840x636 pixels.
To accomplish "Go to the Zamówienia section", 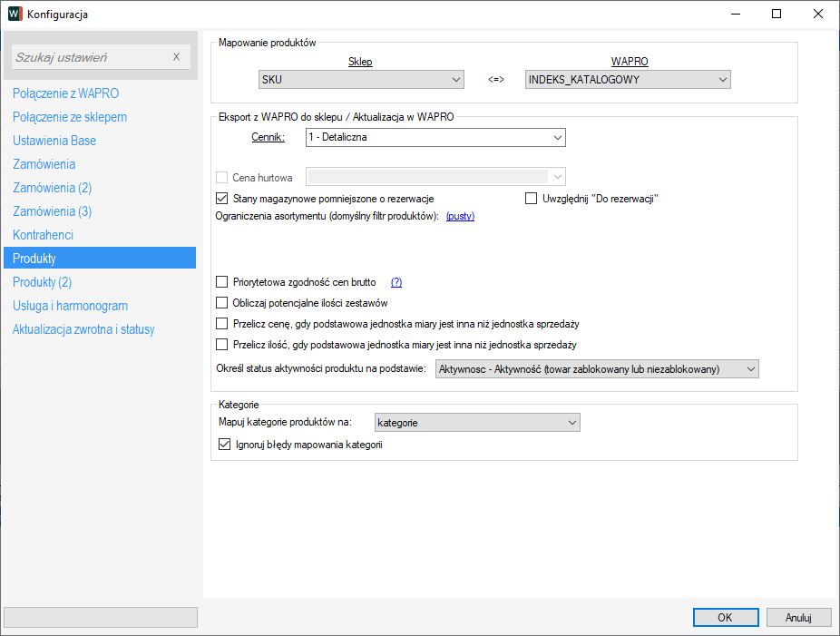I will 44,164.
